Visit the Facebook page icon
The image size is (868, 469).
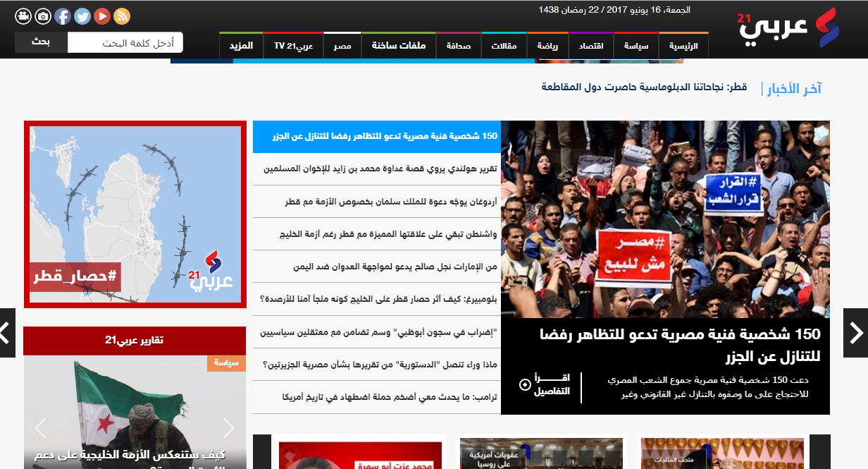click(x=63, y=16)
